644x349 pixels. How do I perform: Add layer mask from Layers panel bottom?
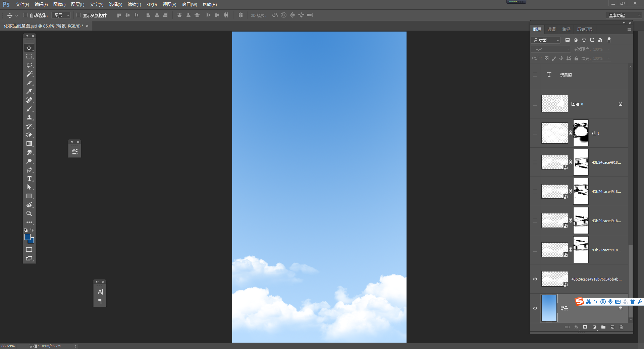tap(585, 327)
